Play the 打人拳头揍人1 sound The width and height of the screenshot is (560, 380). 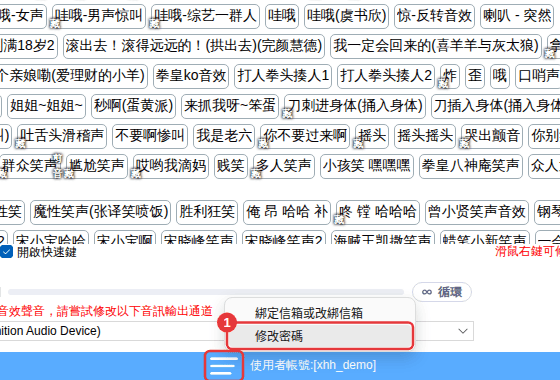(283, 76)
